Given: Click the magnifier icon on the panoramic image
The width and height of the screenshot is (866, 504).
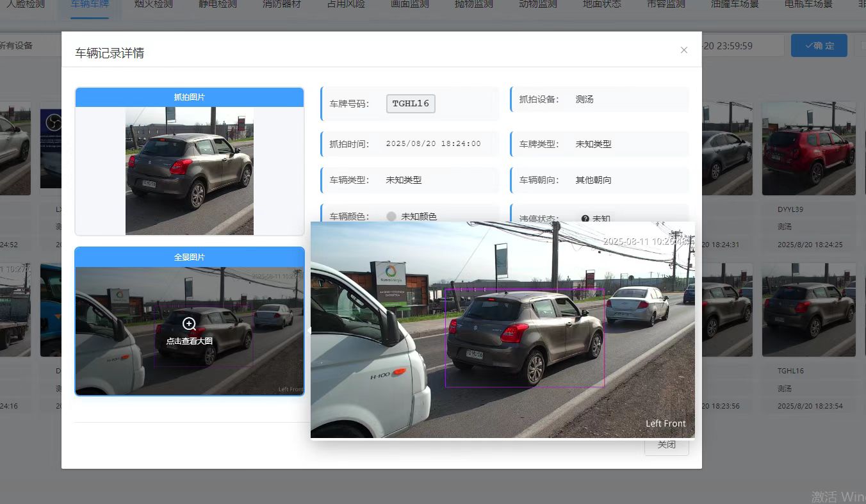Looking at the screenshot, I should click(x=189, y=324).
